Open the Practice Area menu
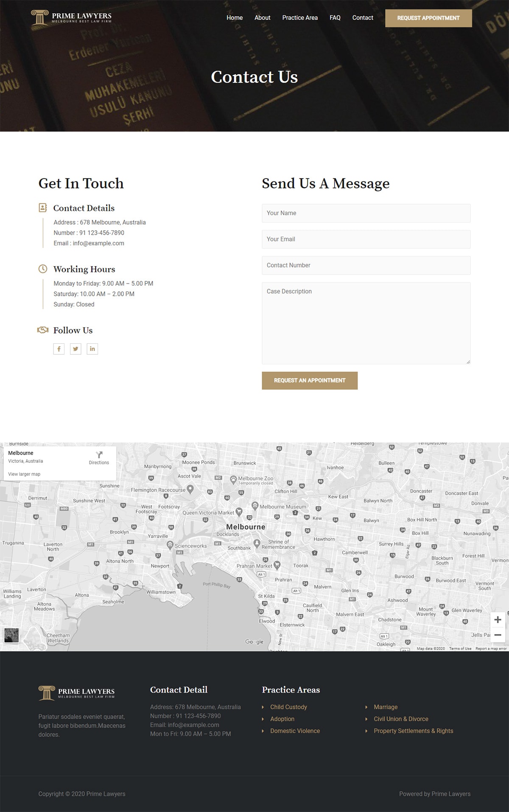This screenshot has width=509, height=812. 300,18
